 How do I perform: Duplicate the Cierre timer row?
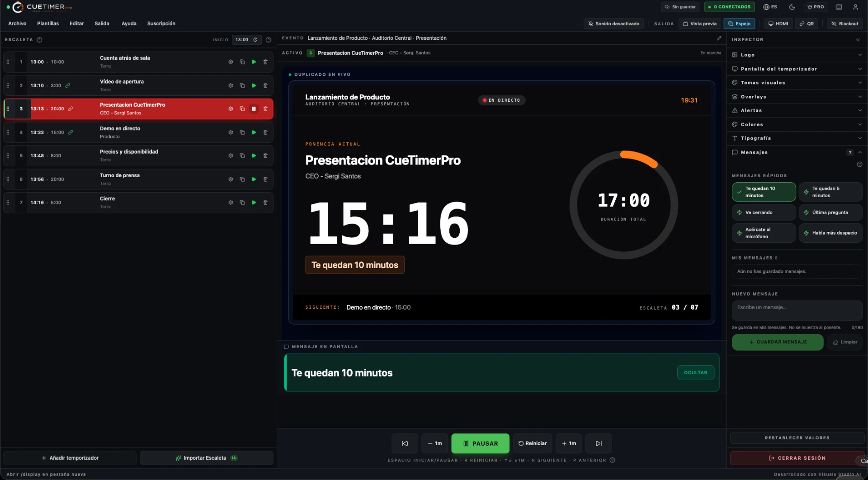[242, 202]
